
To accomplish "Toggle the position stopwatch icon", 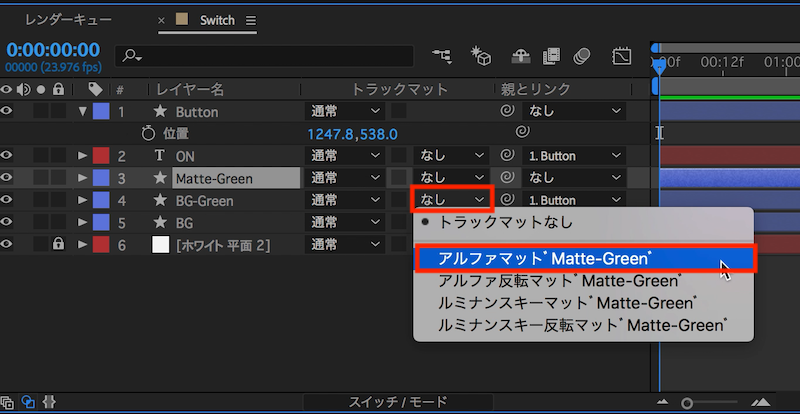I will point(148,134).
